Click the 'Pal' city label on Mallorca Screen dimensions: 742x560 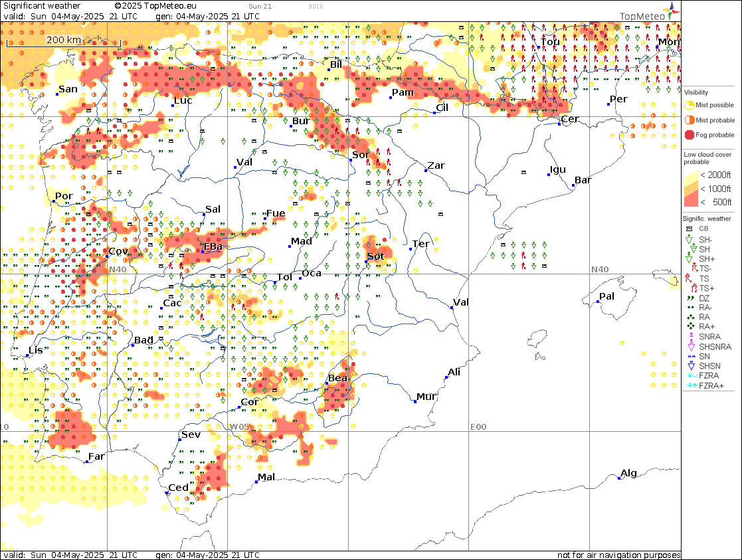[606, 296]
